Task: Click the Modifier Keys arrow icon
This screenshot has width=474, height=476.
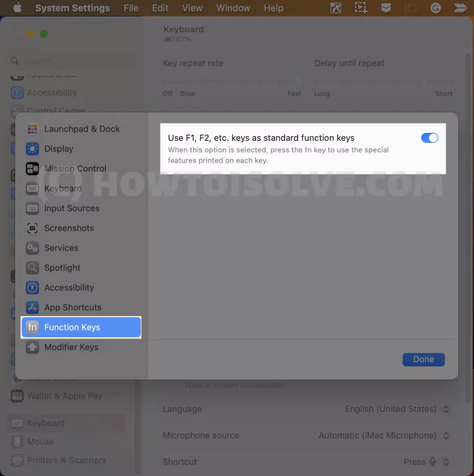Action: point(32,347)
